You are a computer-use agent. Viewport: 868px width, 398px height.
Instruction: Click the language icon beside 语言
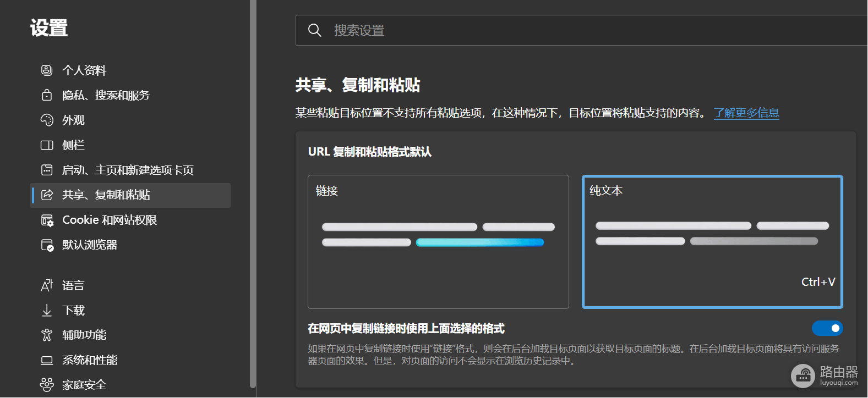click(47, 285)
